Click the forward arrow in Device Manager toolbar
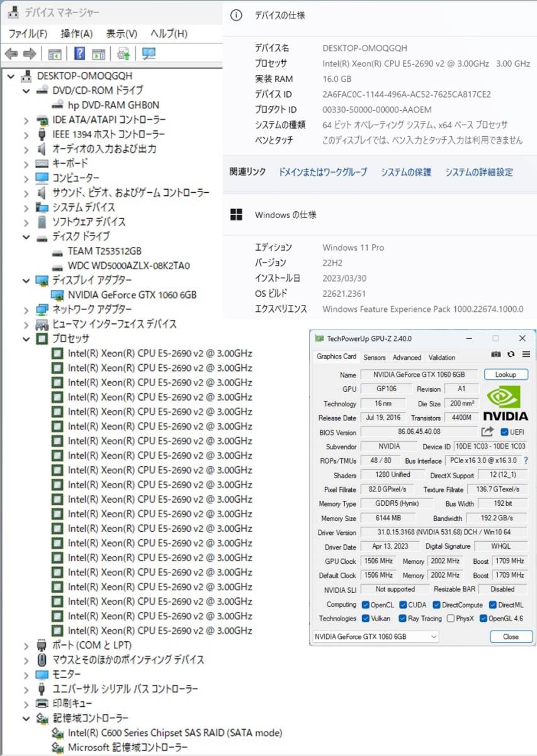537x756 pixels. [x=30, y=54]
